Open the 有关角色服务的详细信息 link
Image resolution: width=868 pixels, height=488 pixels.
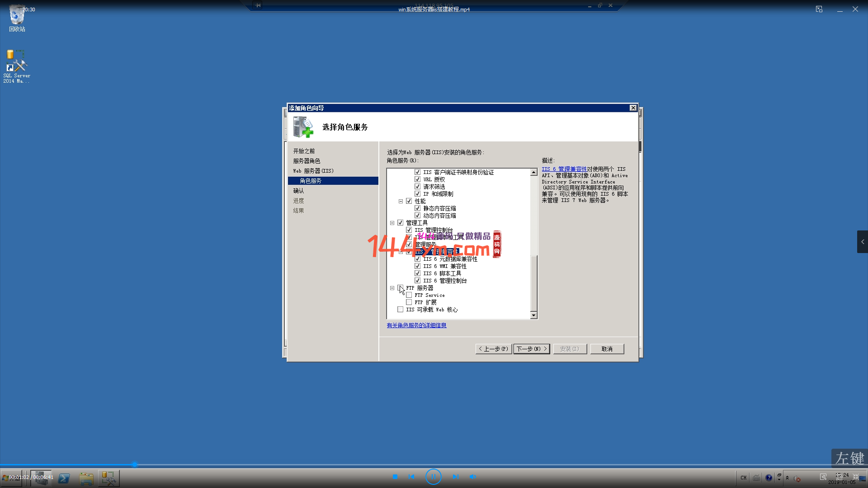416,325
